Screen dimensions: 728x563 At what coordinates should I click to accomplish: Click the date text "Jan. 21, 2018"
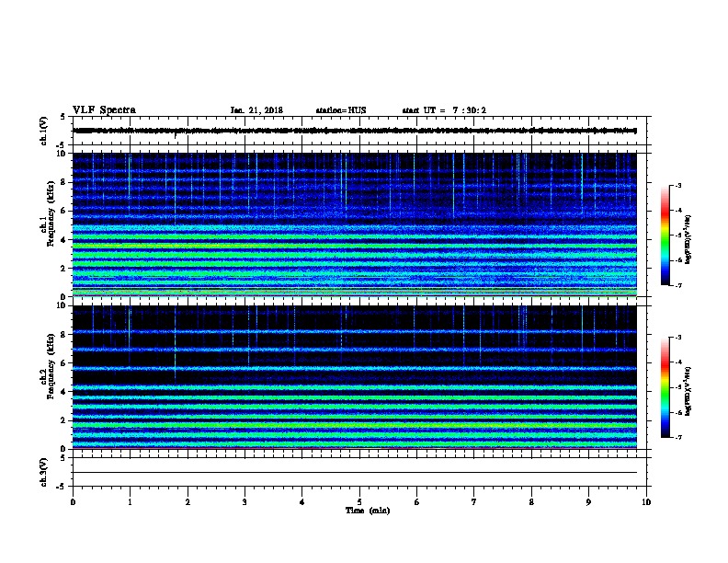tap(256, 110)
